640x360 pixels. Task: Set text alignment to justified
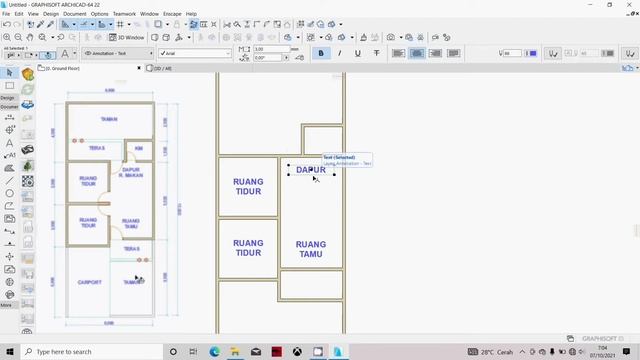(453, 53)
